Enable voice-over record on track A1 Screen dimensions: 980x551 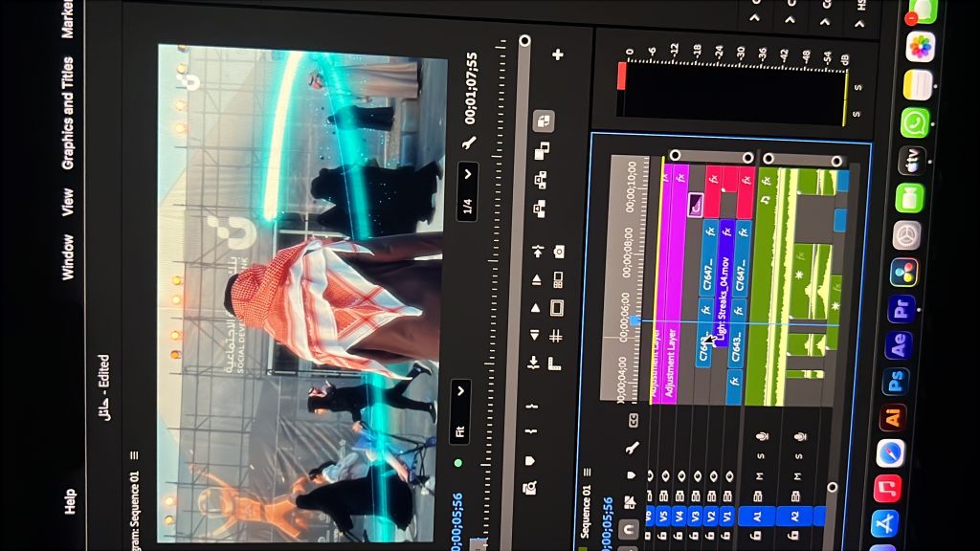762,436
